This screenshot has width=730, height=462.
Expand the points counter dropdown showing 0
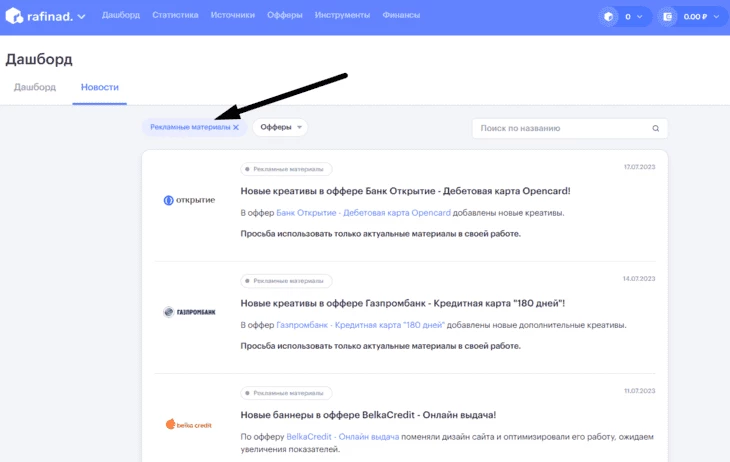634,17
